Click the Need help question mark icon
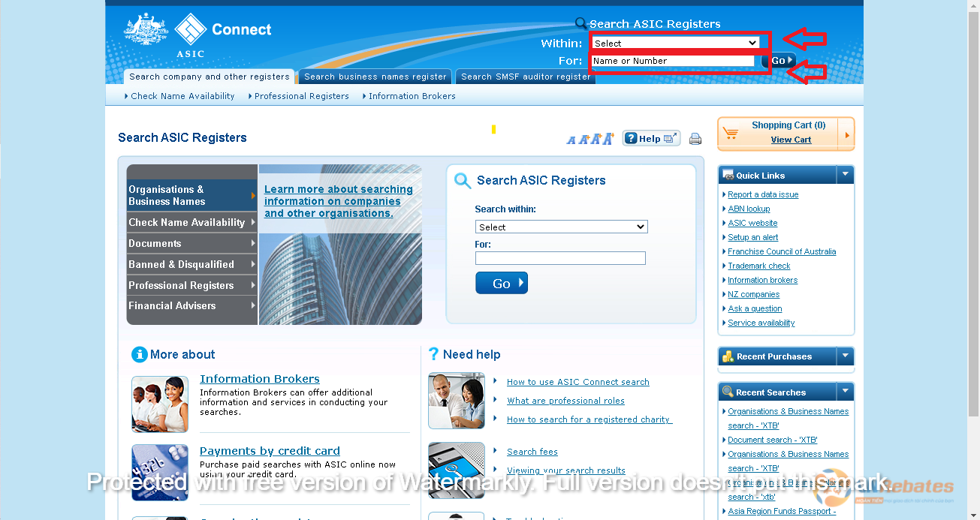Screen dimensions: 980x520 (x=433, y=354)
